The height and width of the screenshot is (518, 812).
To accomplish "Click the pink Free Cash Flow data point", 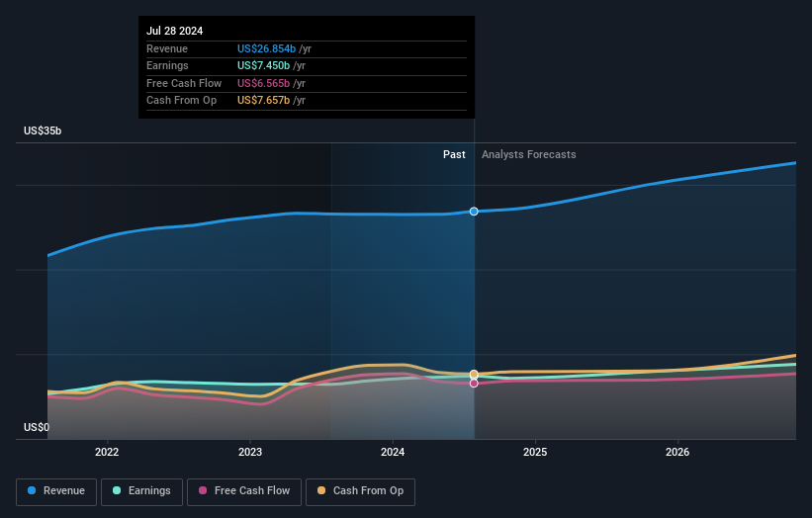I will (x=474, y=384).
